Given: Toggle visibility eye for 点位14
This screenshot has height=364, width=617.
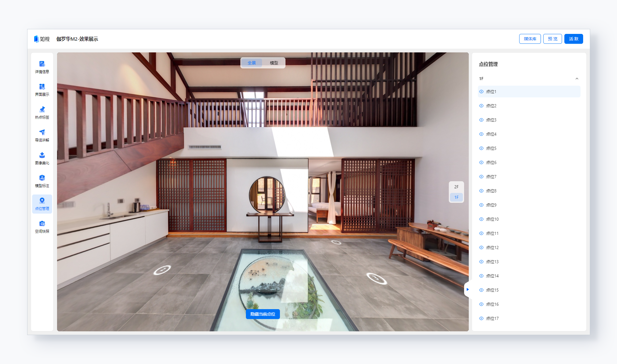Looking at the screenshot, I should 481,276.
